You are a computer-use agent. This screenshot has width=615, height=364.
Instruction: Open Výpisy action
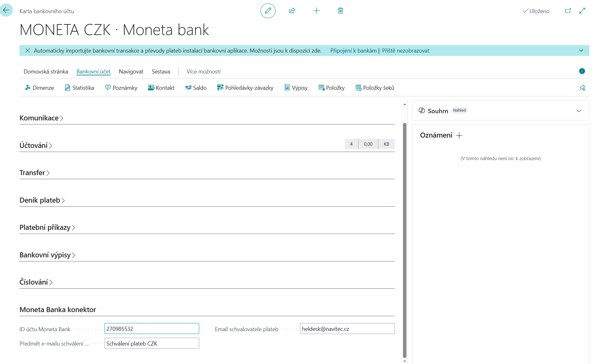pos(296,88)
